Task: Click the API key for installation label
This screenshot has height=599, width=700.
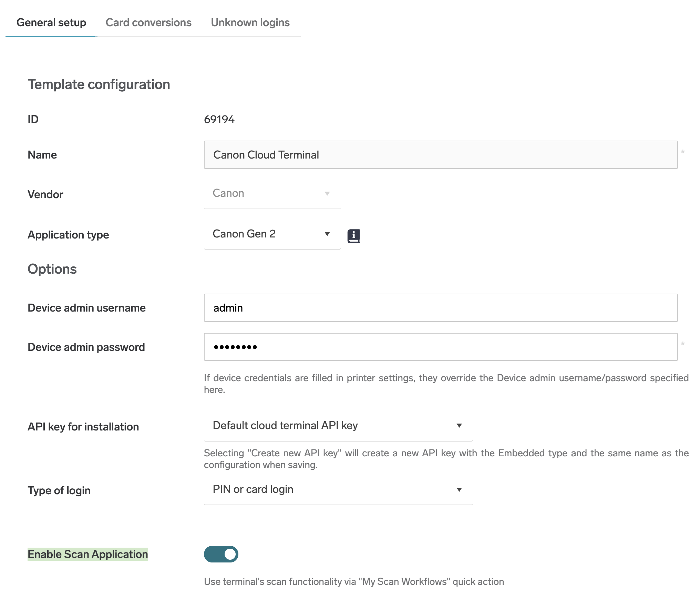Action: (x=83, y=427)
